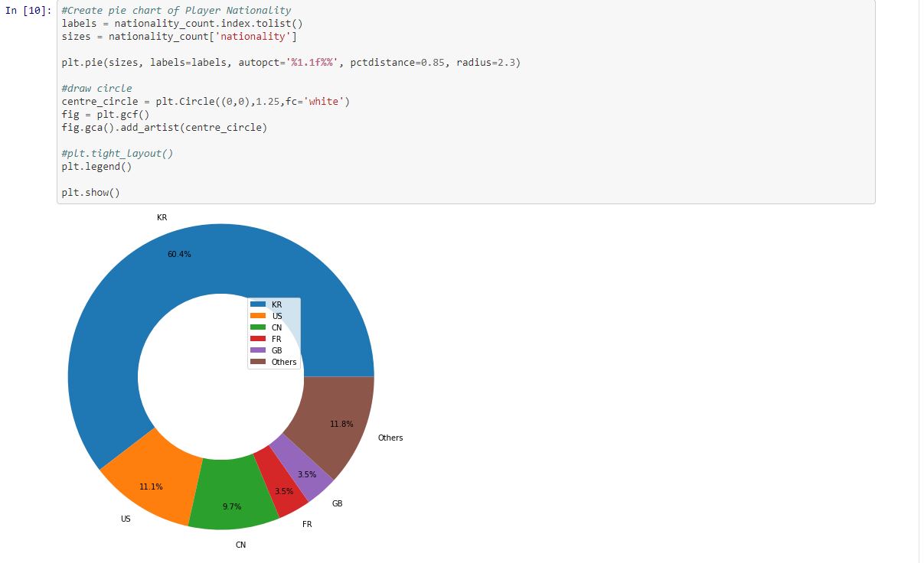
Task: Click the 9.7% green CN slice
Action: [x=231, y=506]
